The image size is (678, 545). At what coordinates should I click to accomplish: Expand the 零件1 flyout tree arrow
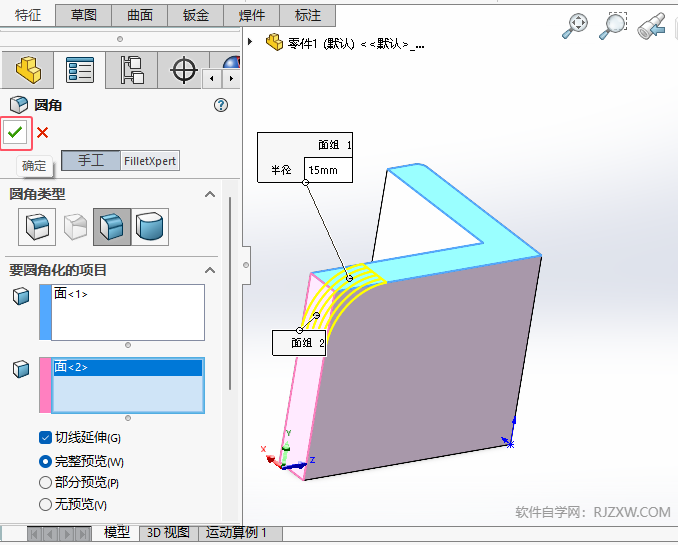click(x=250, y=42)
